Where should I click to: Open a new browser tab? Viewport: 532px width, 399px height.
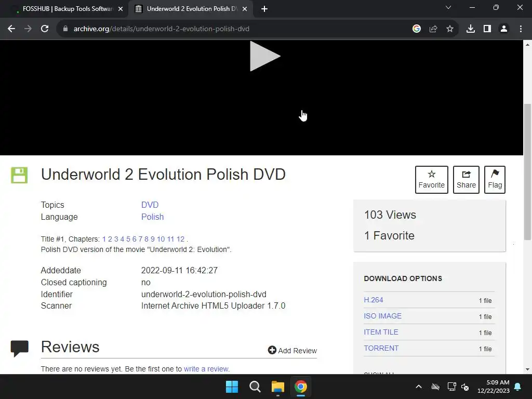[x=264, y=9]
